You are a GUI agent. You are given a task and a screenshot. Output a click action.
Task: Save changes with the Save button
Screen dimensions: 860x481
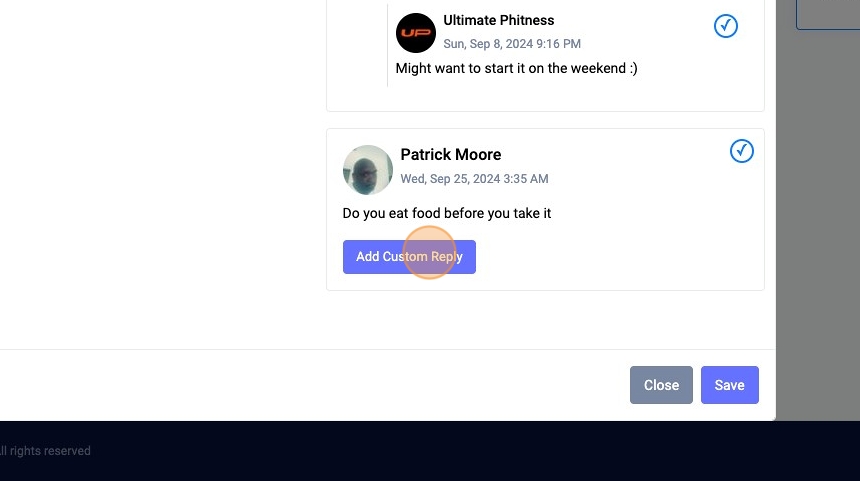(729, 385)
